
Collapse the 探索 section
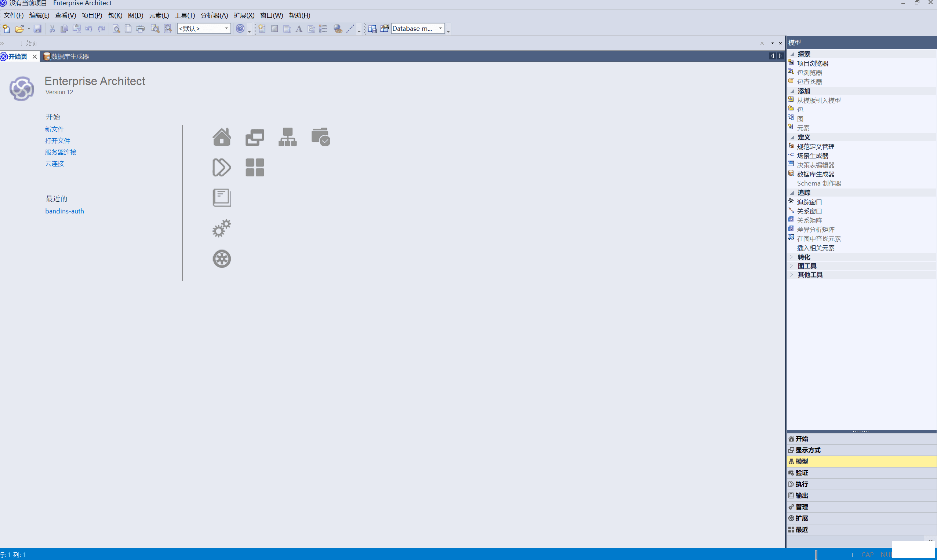coord(792,54)
